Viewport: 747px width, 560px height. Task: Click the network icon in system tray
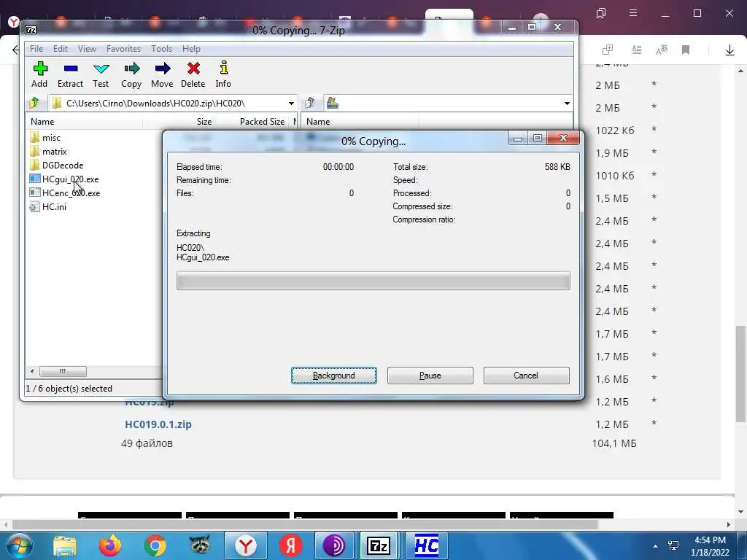coord(673,545)
